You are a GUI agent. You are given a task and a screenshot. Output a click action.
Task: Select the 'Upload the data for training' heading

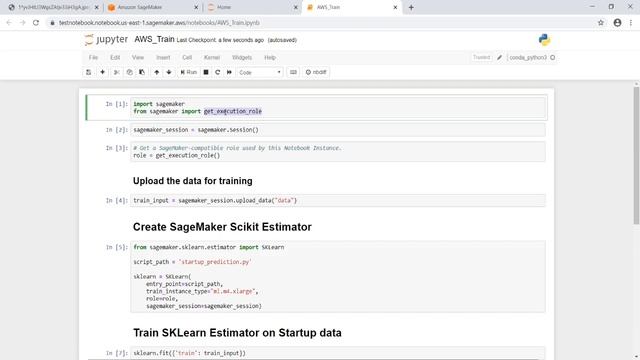193,181
